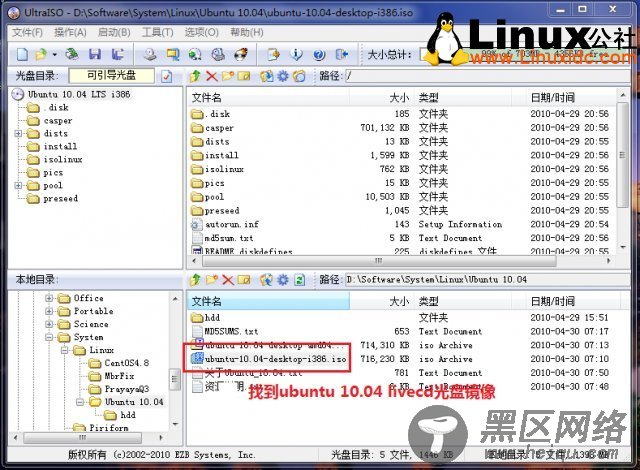Expand the pool folder in disc tree
The image size is (640, 470).
pos(18,186)
